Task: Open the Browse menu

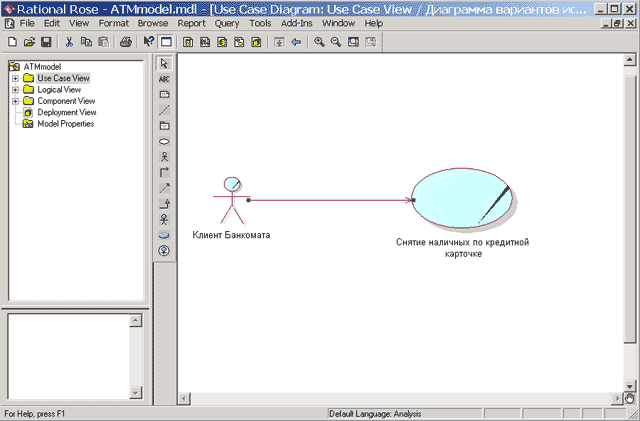Action: coord(152,22)
